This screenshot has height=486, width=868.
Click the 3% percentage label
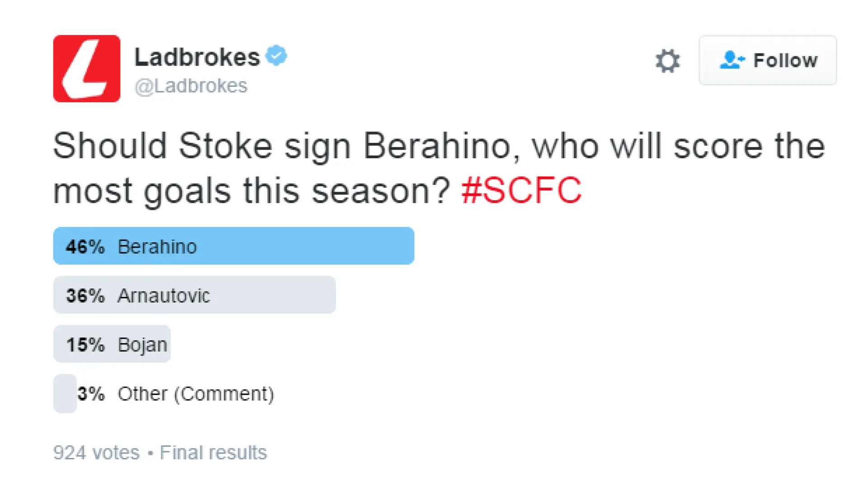tap(91, 394)
